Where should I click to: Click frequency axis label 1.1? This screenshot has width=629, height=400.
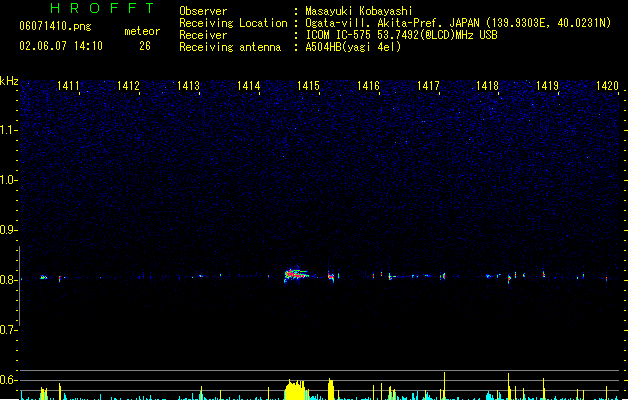pyautogui.click(x=8, y=130)
